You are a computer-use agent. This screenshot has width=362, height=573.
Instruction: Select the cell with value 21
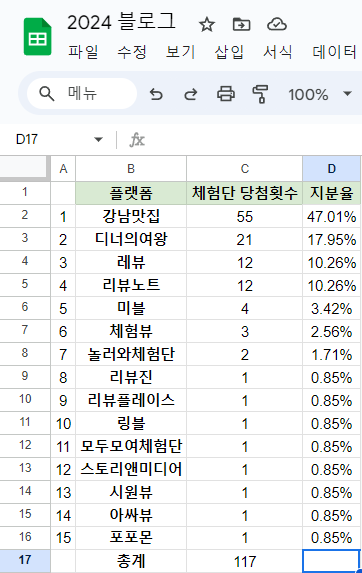[x=244, y=239]
